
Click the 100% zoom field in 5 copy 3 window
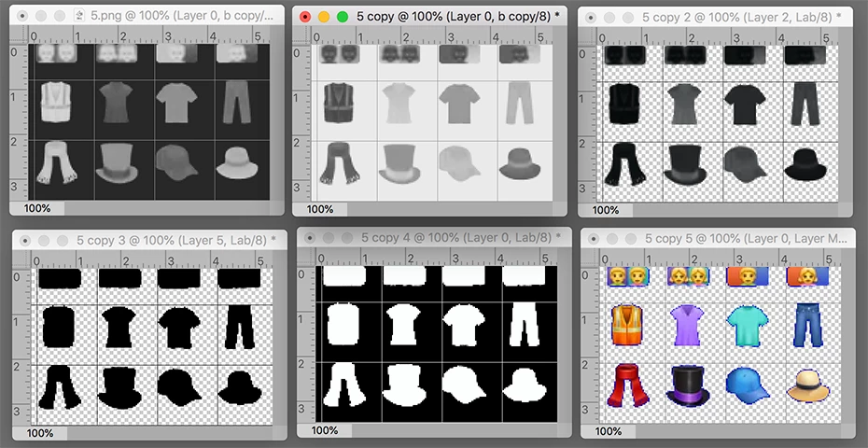(x=40, y=433)
